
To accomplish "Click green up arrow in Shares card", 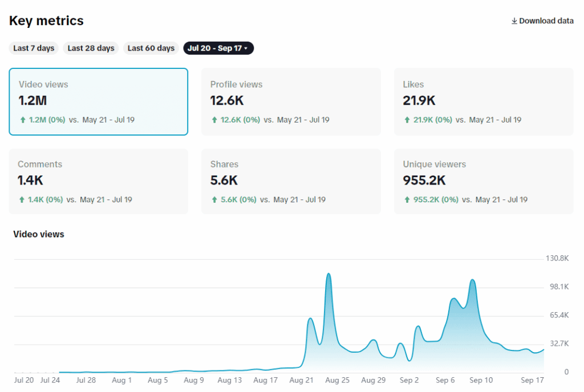I will coord(214,200).
